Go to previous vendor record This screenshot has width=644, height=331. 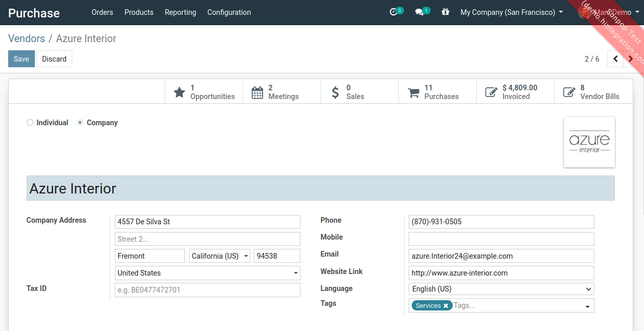pyautogui.click(x=615, y=59)
